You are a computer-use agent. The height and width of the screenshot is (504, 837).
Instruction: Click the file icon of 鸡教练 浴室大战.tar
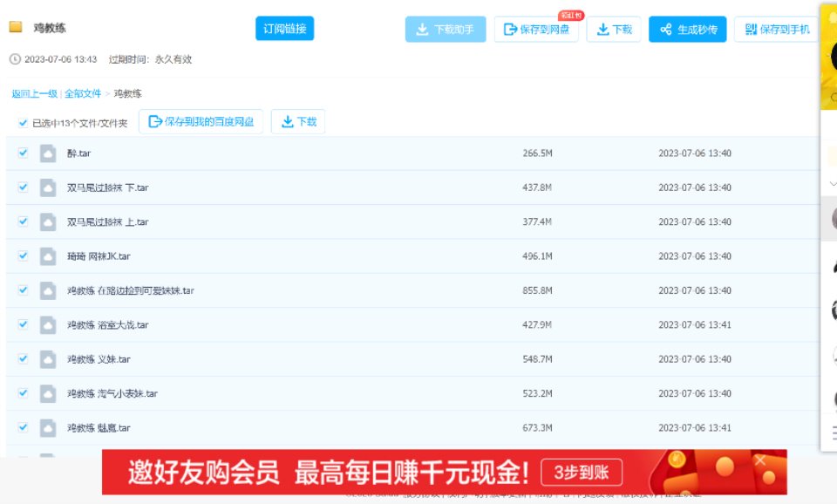click(48, 324)
